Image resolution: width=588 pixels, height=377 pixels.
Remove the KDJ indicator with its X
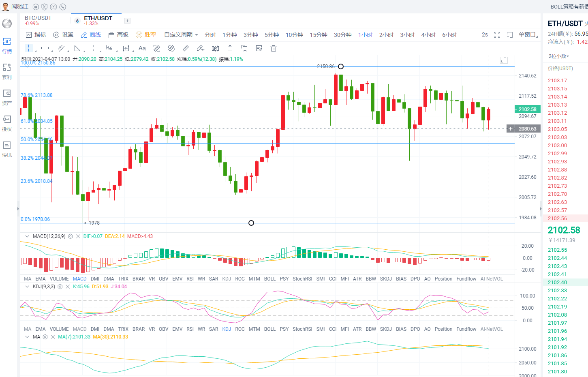(68, 287)
